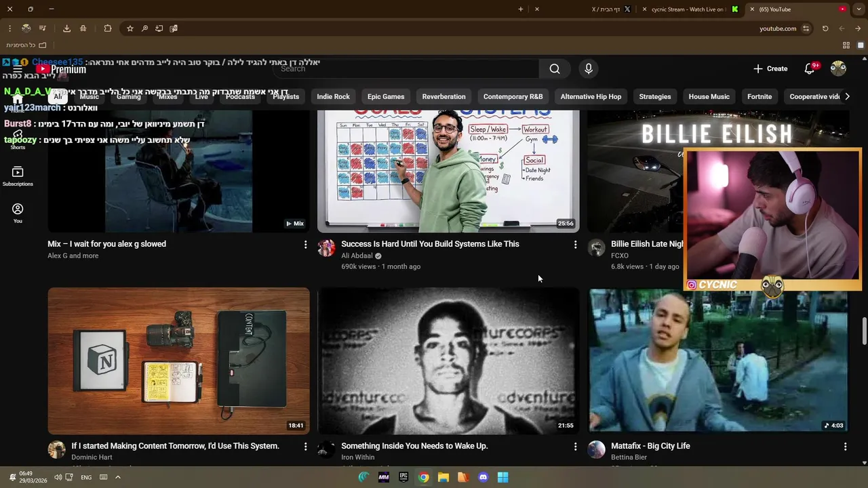The width and height of the screenshot is (868, 488).
Task: Show more chips with the right chevron
Action: [x=847, y=96]
